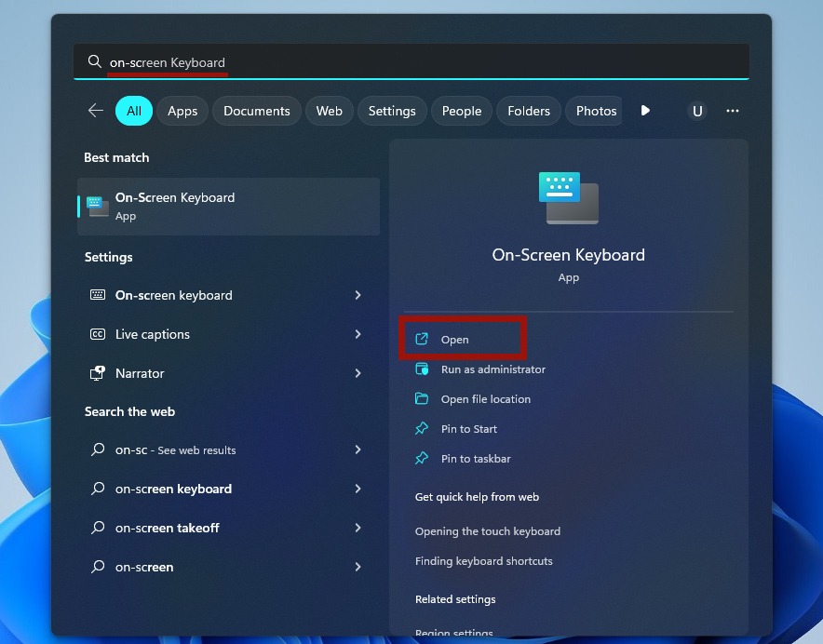Pin On-Screen Keyboard to Start
Screen dimensions: 823x644
[x=469, y=428]
